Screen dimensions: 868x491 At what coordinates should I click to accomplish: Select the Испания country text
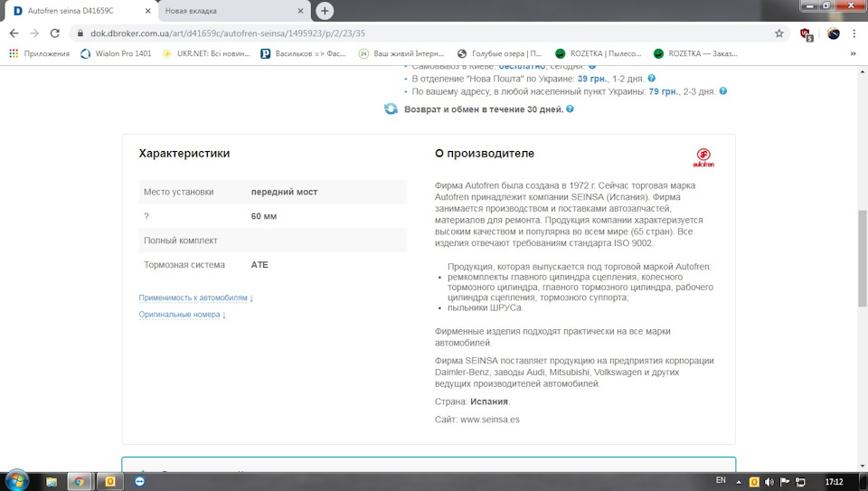[x=489, y=401]
